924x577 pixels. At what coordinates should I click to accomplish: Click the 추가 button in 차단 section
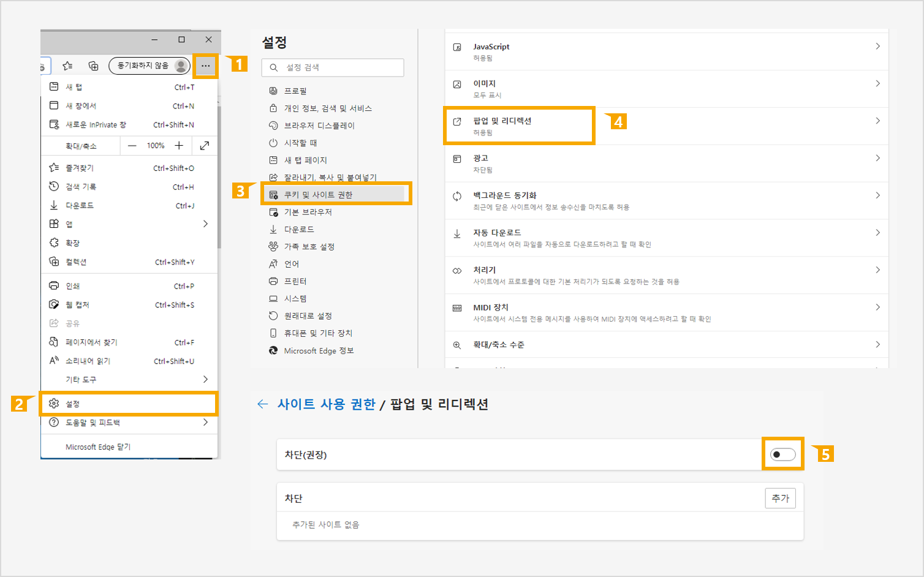(x=780, y=499)
